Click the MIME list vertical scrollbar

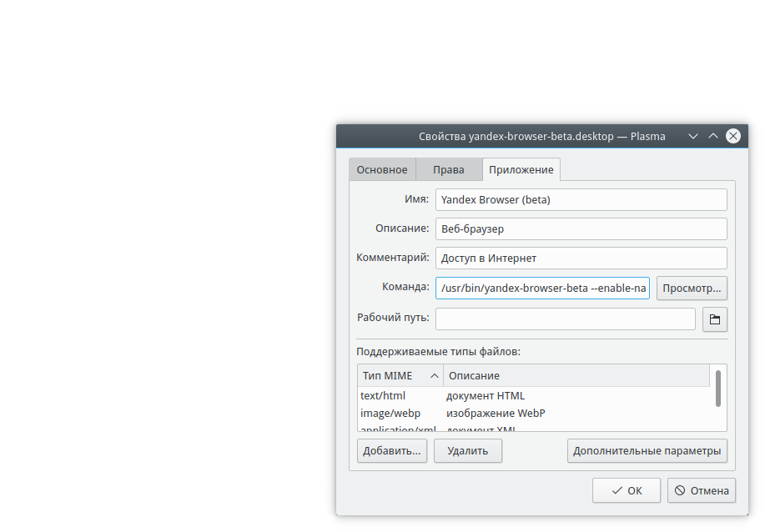pos(718,389)
